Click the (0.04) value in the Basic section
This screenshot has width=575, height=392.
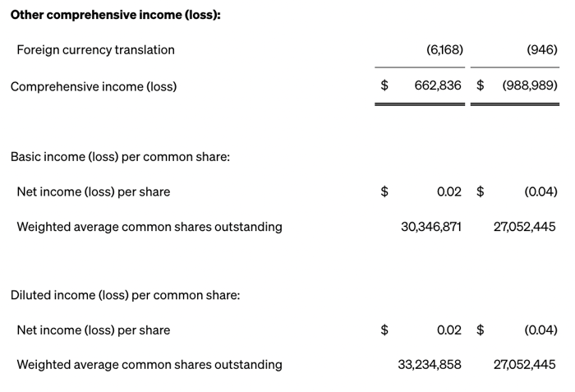(540, 191)
